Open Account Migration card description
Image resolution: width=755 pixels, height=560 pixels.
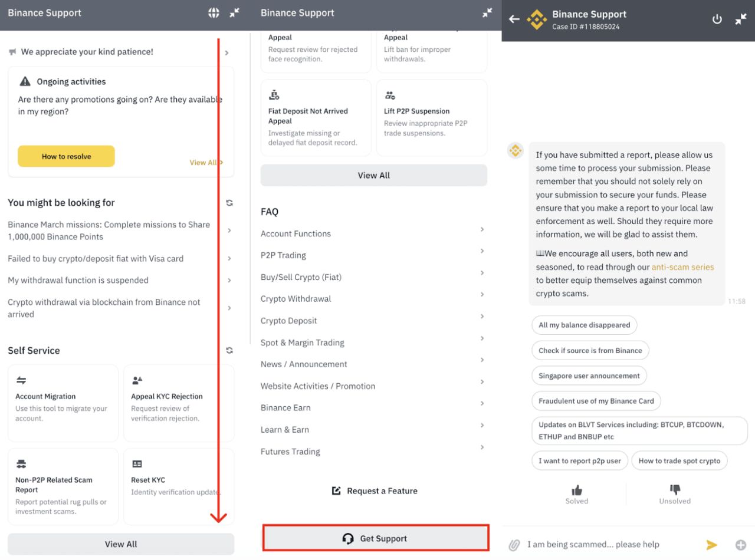pos(61,413)
